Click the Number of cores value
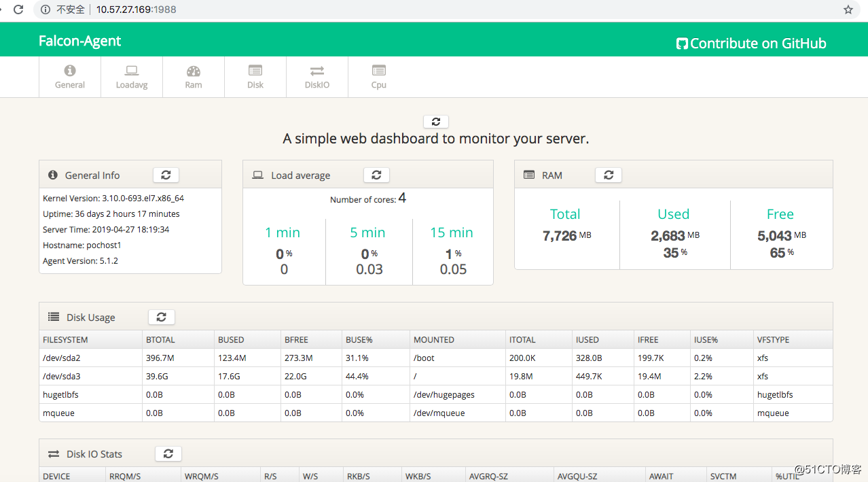 pos(402,198)
